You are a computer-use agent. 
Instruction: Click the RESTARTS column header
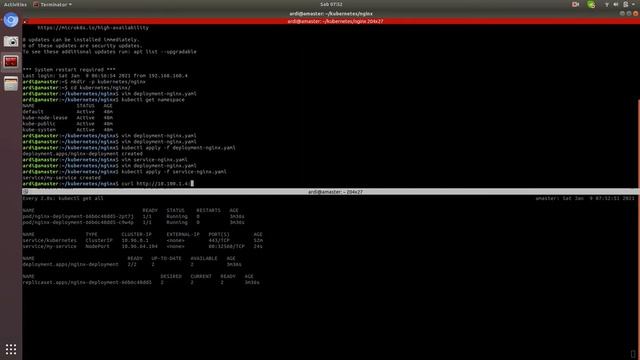[x=208, y=211]
